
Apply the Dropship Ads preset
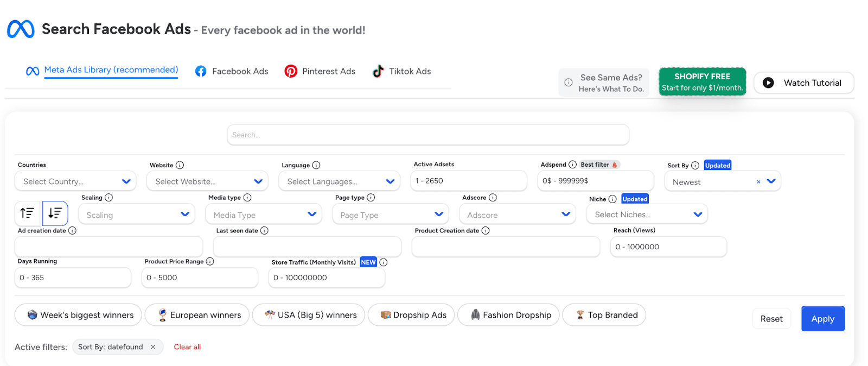[411, 315]
